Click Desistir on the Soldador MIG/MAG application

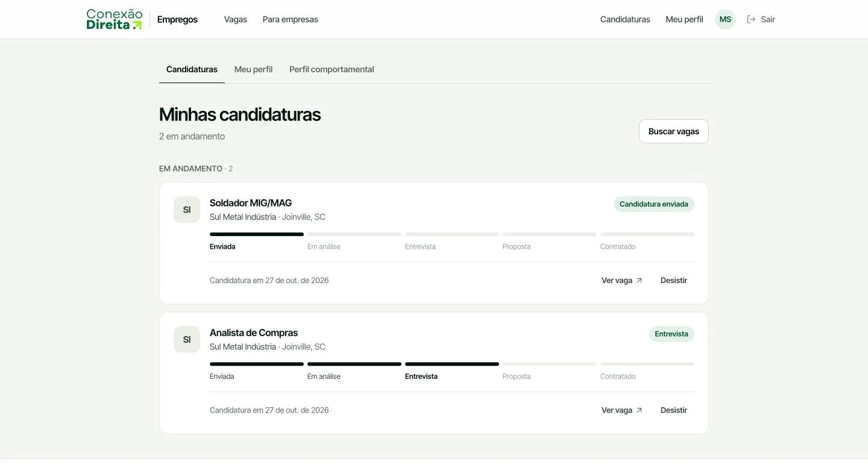[674, 280]
